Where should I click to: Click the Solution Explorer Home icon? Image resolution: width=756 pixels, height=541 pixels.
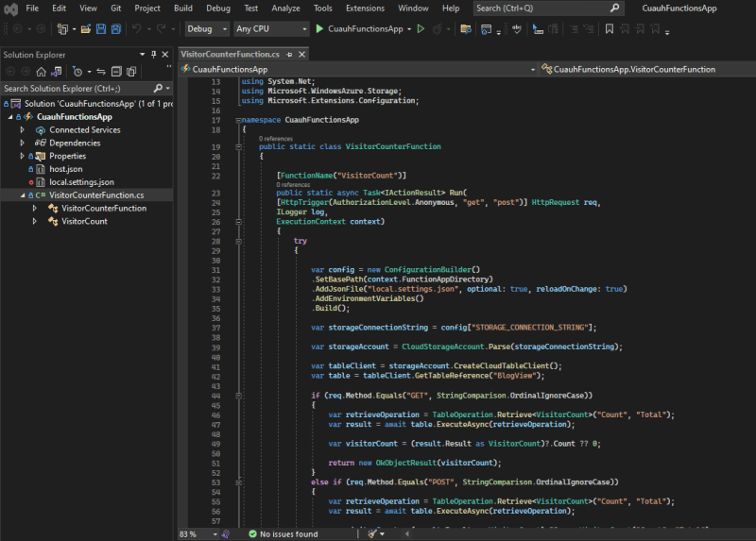(41, 72)
